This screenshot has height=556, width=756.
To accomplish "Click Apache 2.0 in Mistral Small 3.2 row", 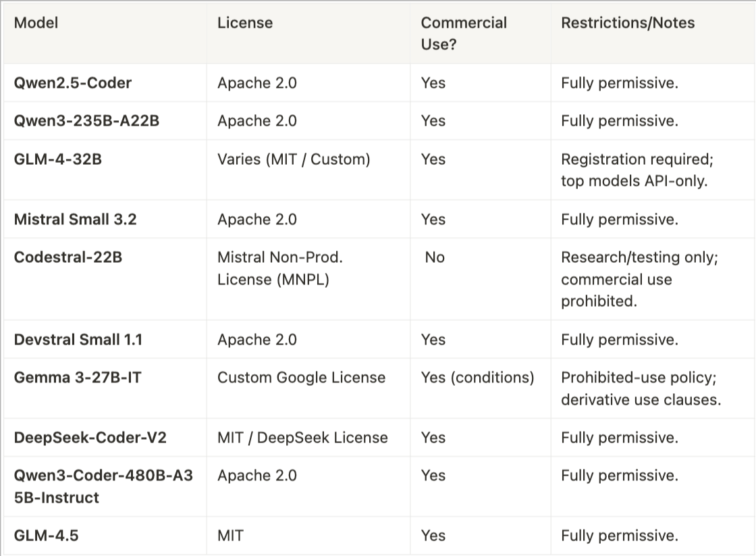I will click(x=257, y=219).
